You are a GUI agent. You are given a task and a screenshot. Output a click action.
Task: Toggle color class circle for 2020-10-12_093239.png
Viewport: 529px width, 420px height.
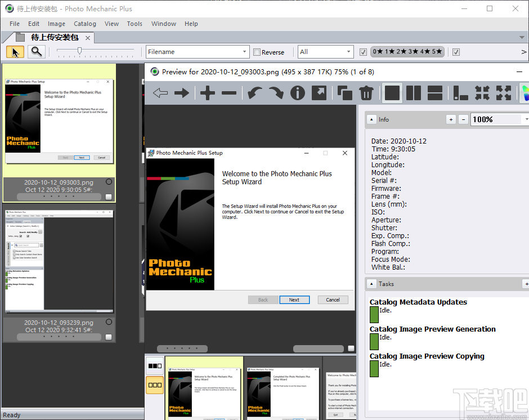click(x=109, y=321)
